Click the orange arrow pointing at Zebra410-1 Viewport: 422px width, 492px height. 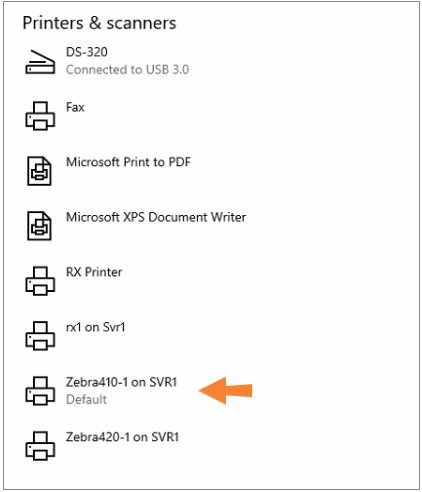pyautogui.click(x=226, y=390)
